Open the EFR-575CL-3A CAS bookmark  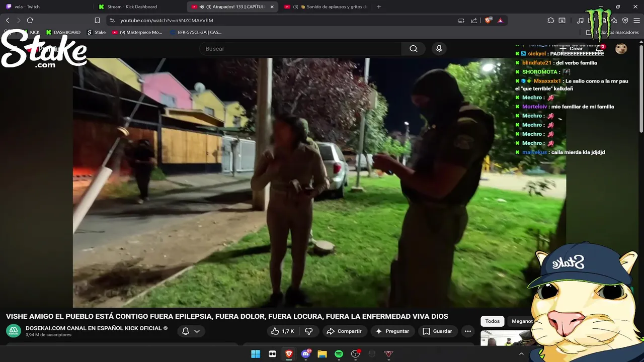196,32
